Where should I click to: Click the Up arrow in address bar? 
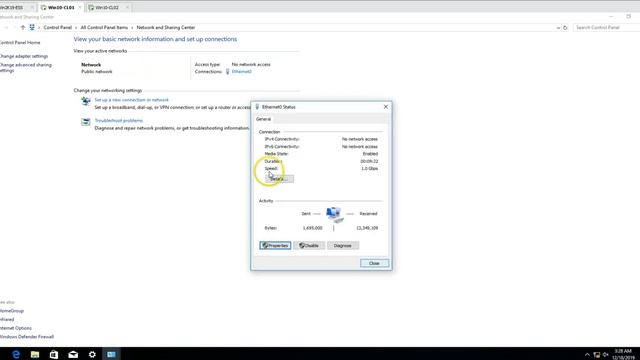pos(23,27)
